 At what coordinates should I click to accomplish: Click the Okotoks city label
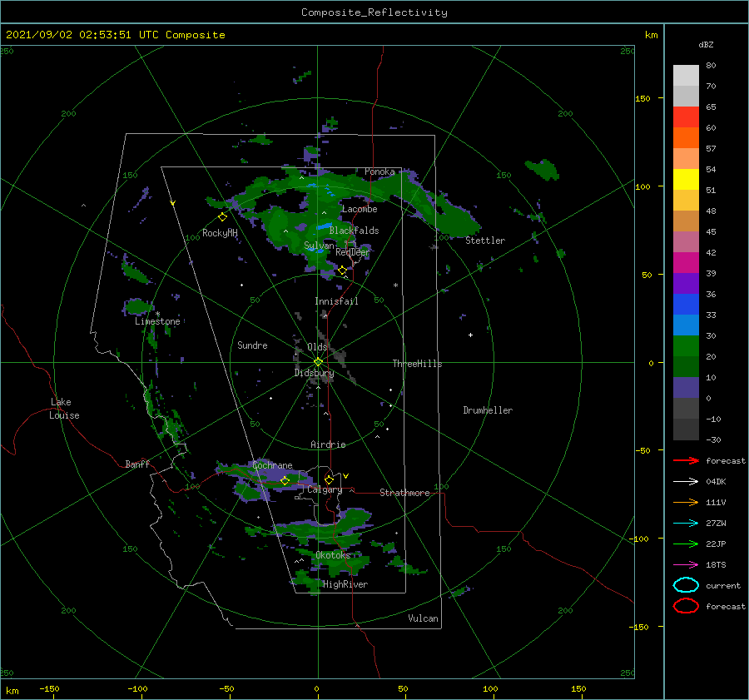333,555
